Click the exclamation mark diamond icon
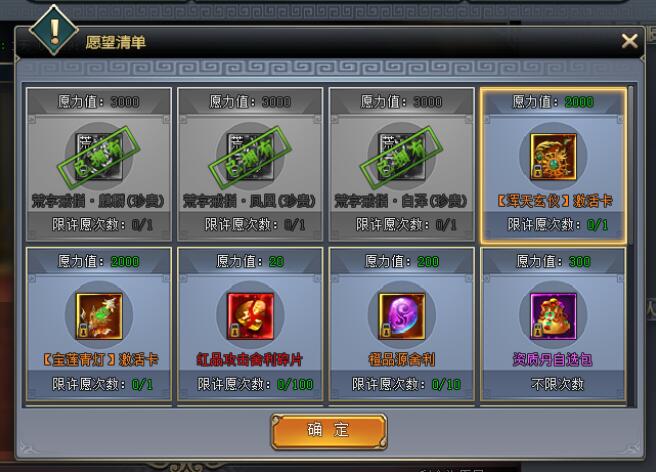 (x=54, y=31)
